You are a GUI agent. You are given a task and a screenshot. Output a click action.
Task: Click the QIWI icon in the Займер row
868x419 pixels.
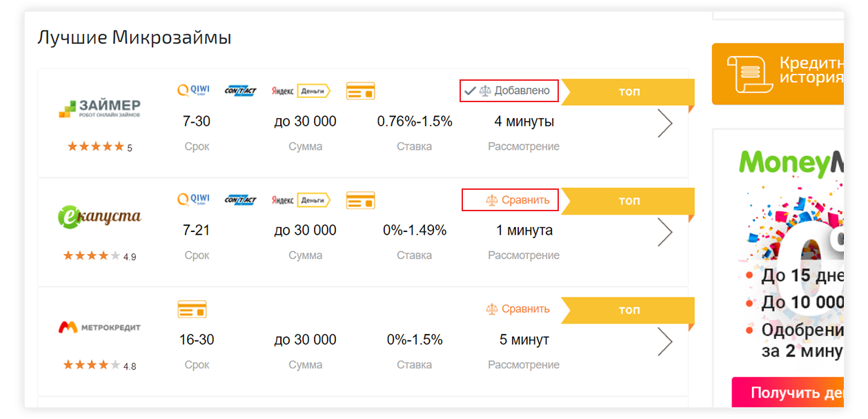click(x=193, y=90)
